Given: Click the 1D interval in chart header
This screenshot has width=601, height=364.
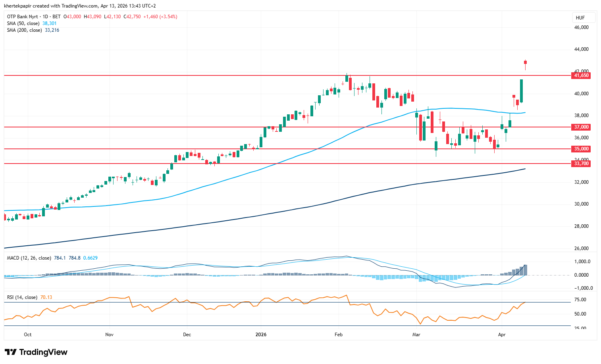Looking at the screenshot, I should click(45, 17).
